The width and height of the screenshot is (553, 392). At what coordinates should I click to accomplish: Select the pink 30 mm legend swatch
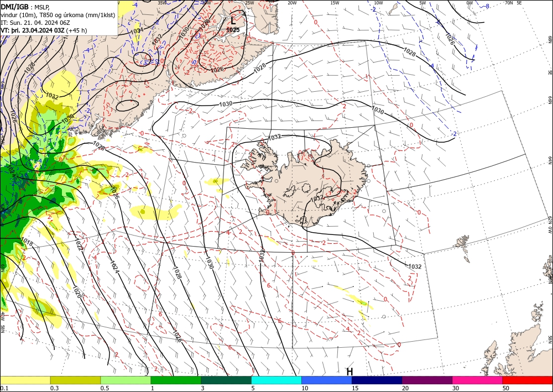coord(478,380)
